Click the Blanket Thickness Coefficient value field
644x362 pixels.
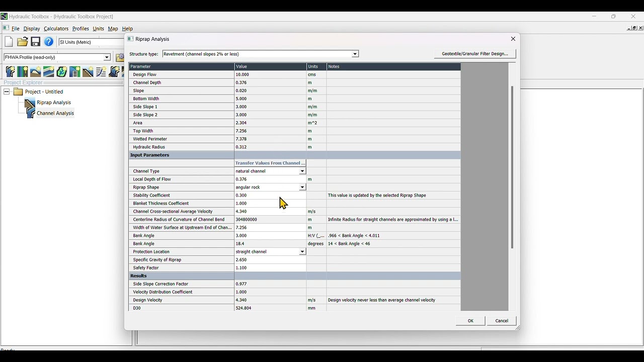(270, 203)
